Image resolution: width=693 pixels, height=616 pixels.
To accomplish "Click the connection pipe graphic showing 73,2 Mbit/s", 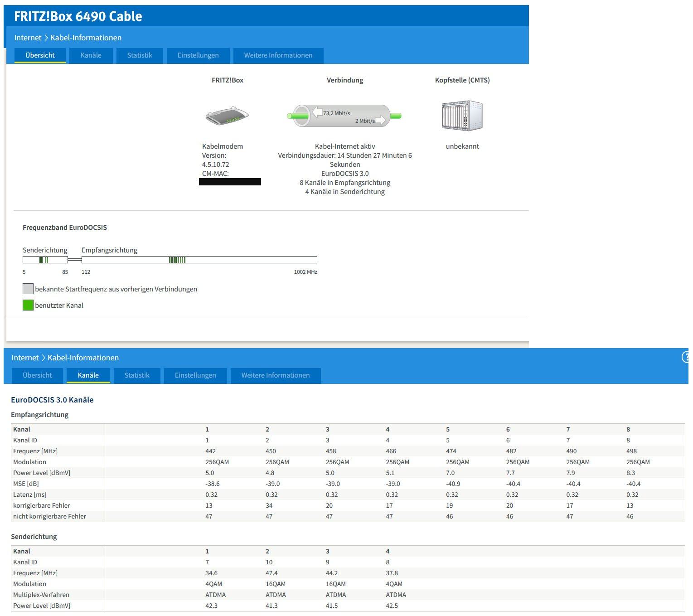I will click(344, 116).
